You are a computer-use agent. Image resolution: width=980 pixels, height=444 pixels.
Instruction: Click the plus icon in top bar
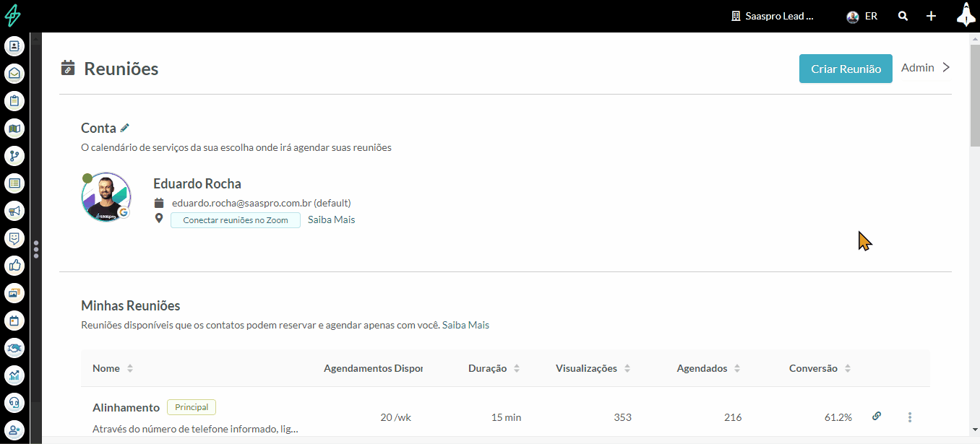click(x=932, y=16)
